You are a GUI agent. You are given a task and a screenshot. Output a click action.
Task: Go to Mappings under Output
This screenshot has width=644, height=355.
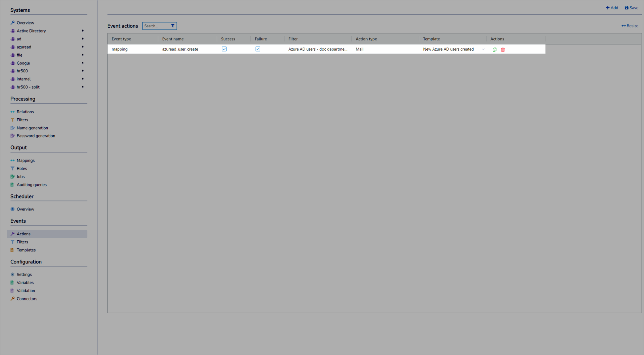coord(25,161)
